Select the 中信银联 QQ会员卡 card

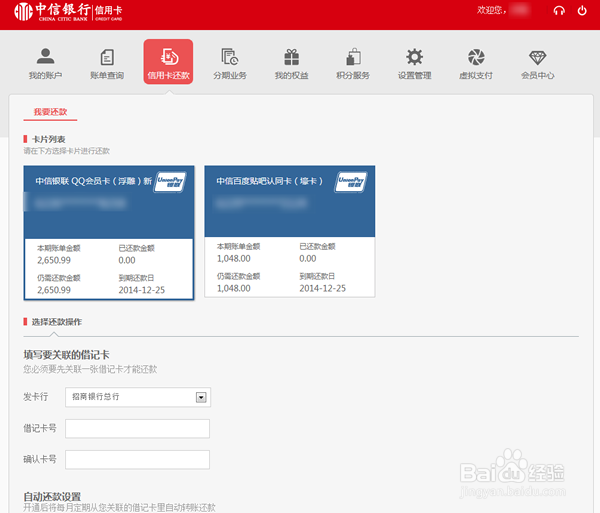(x=109, y=233)
